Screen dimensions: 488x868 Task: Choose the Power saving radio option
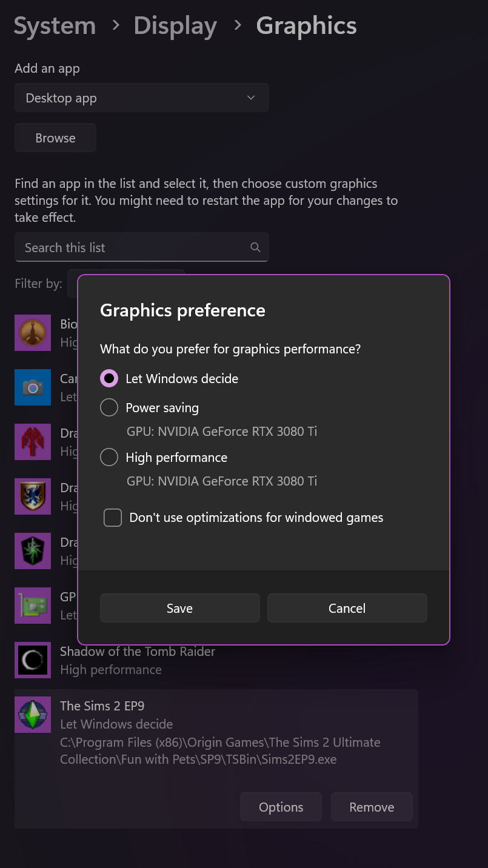pyautogui.click(x=109, y=408)
